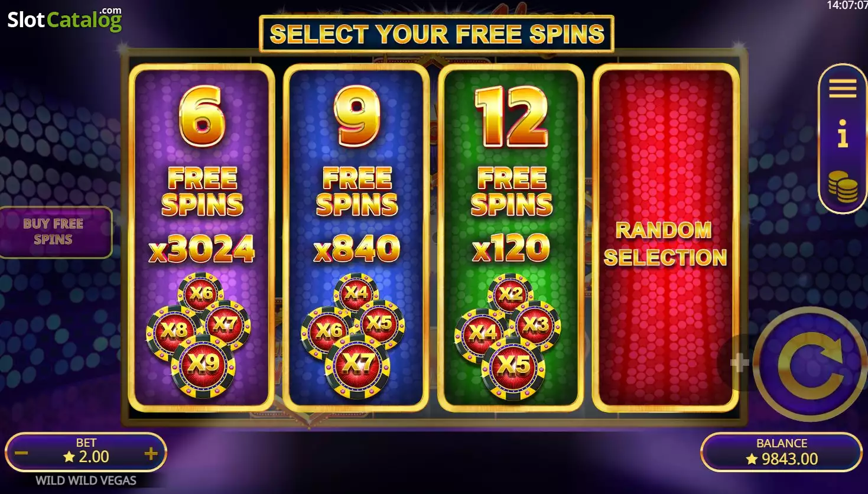The height and width of the screenshot is (494, 868).
Task: Click the x840 multiplier text
Action: pos(357,249)
